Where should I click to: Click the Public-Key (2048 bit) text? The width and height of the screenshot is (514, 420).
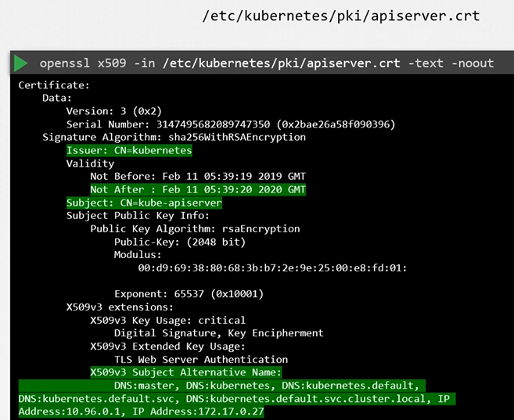(x=180, y=242)
